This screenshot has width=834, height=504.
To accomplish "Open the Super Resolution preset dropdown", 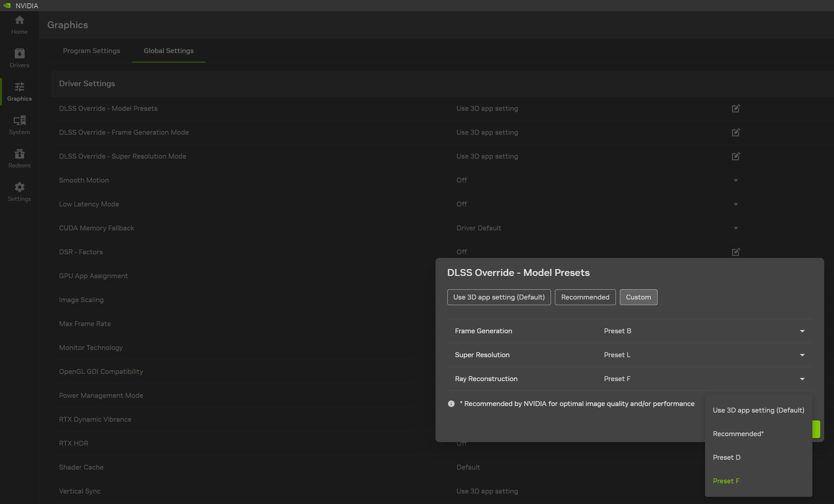I will (x=802, y=355).
